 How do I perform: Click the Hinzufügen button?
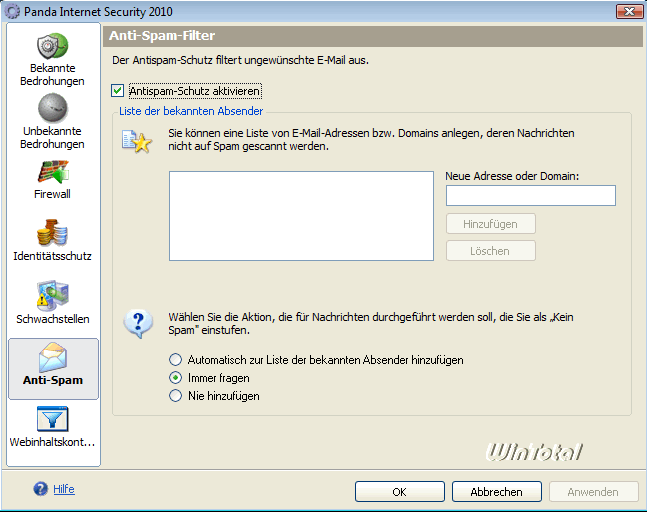point(491,224)
